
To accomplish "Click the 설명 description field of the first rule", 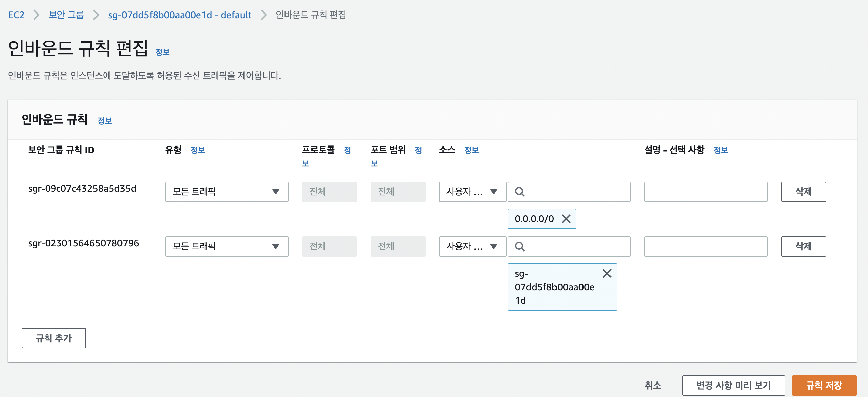I will tap(705, 192).
